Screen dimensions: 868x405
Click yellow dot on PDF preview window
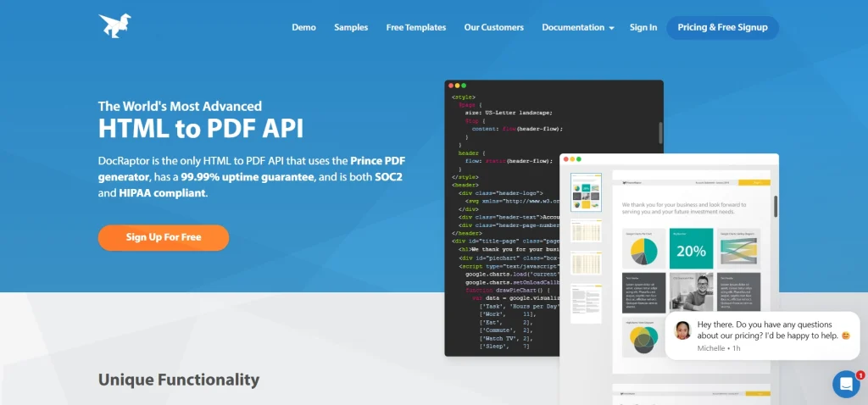pos(572,158)
